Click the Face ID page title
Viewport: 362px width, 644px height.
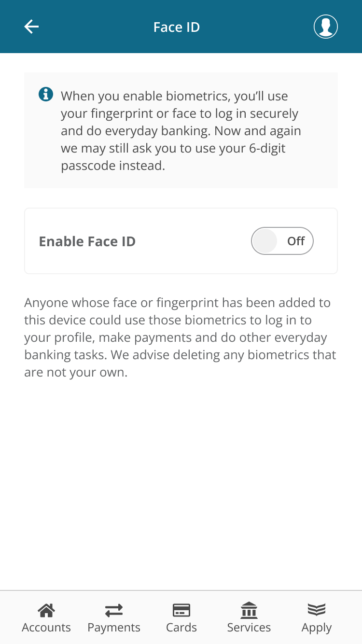tap(176, 27)
